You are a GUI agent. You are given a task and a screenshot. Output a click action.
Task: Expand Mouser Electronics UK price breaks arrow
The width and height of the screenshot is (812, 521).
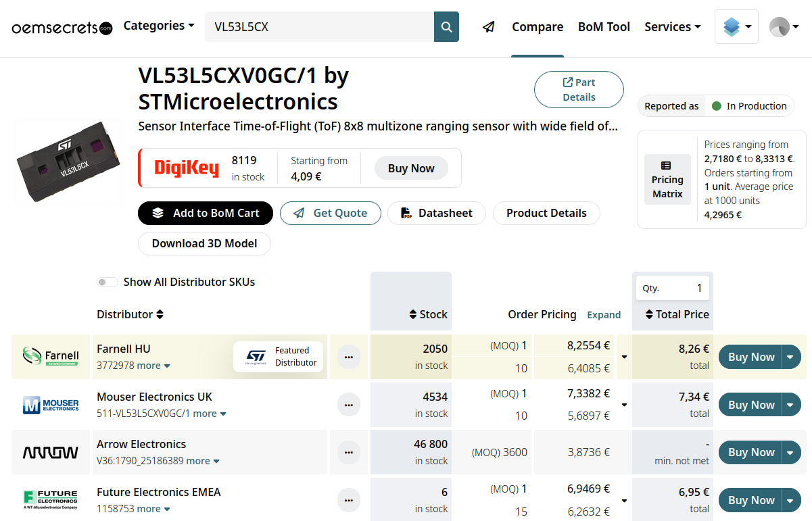(624, 405)
